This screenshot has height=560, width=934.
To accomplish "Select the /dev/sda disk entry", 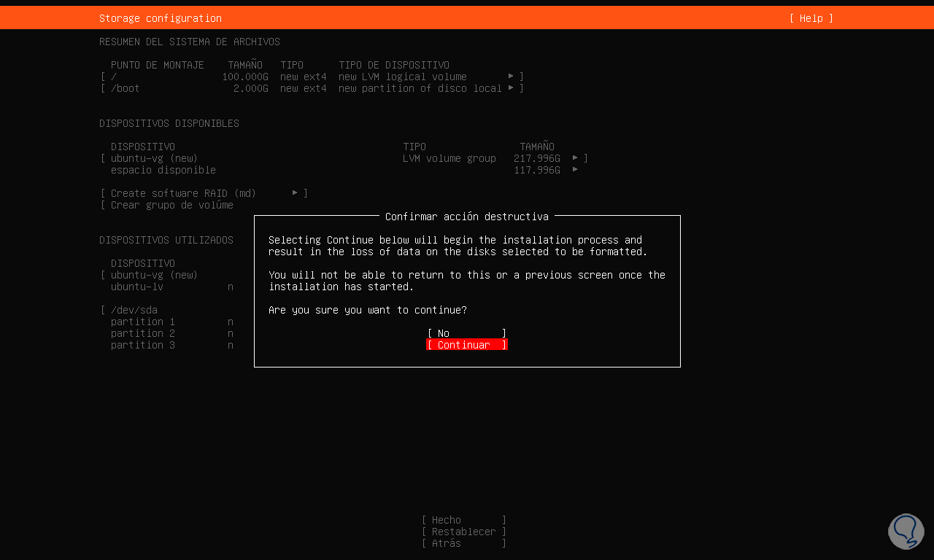I will (x=134, y=310).
